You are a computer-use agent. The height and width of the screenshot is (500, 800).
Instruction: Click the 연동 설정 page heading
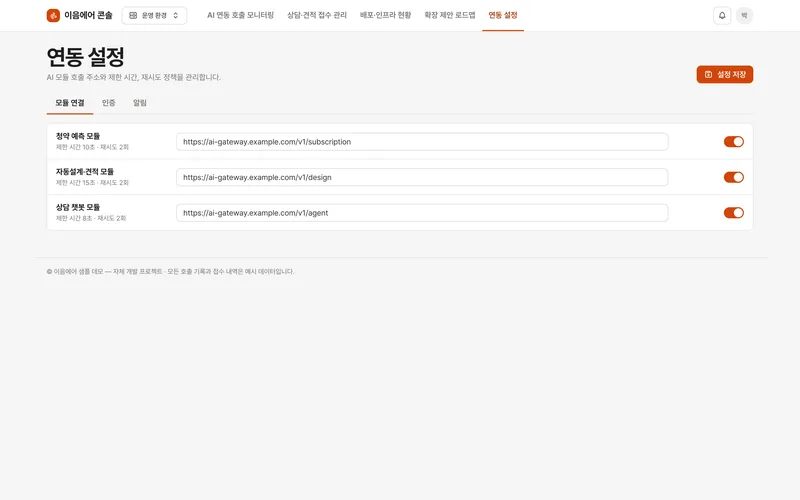tap(86, 57)
